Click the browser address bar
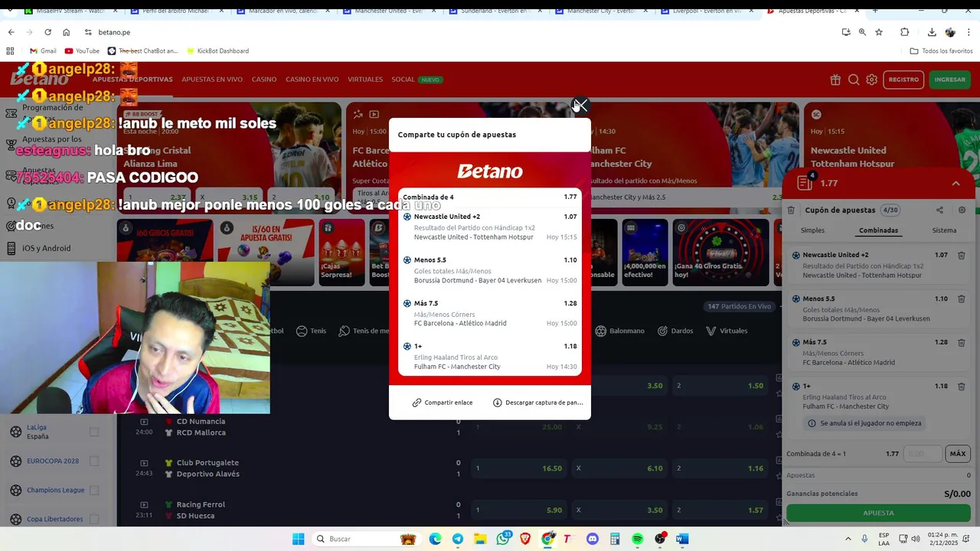980x551 pixels. click(x=459, y=32)
